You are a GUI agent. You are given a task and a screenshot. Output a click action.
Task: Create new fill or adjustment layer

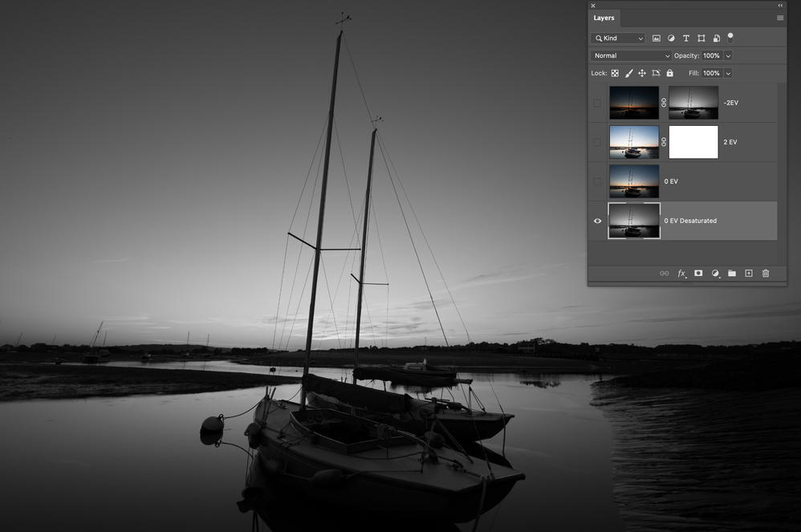(x=715, y=274)
